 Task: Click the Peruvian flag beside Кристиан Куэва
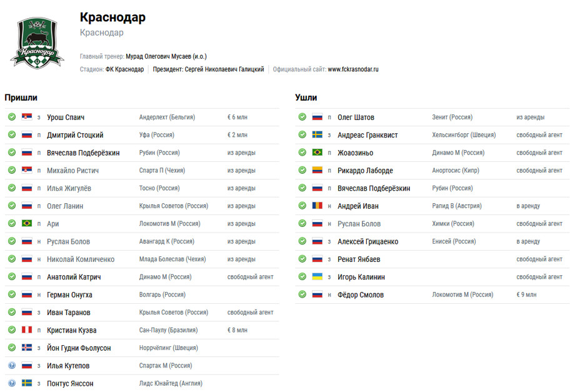pos(27,329)
